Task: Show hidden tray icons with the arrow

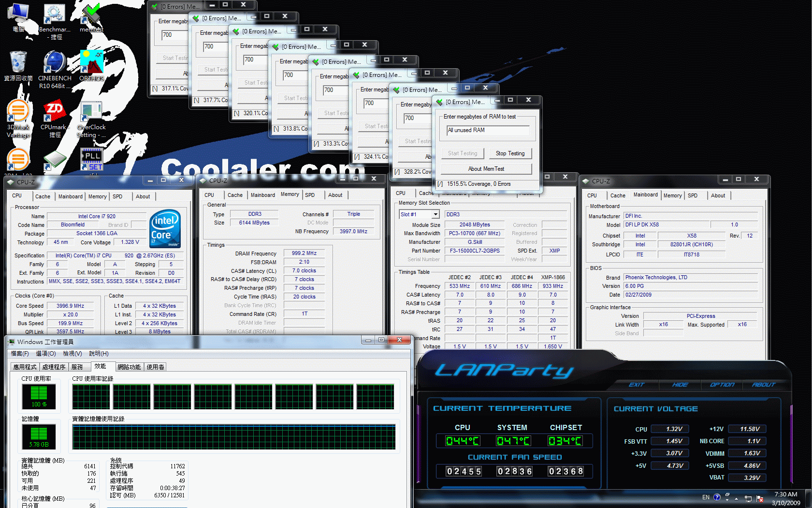Action: coord(737,498)
